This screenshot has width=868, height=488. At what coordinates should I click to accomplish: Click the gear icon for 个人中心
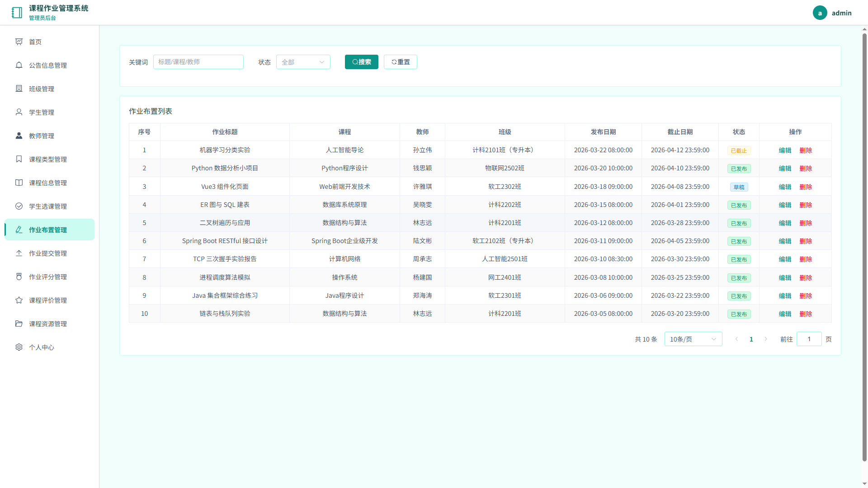tap(19, 347)
